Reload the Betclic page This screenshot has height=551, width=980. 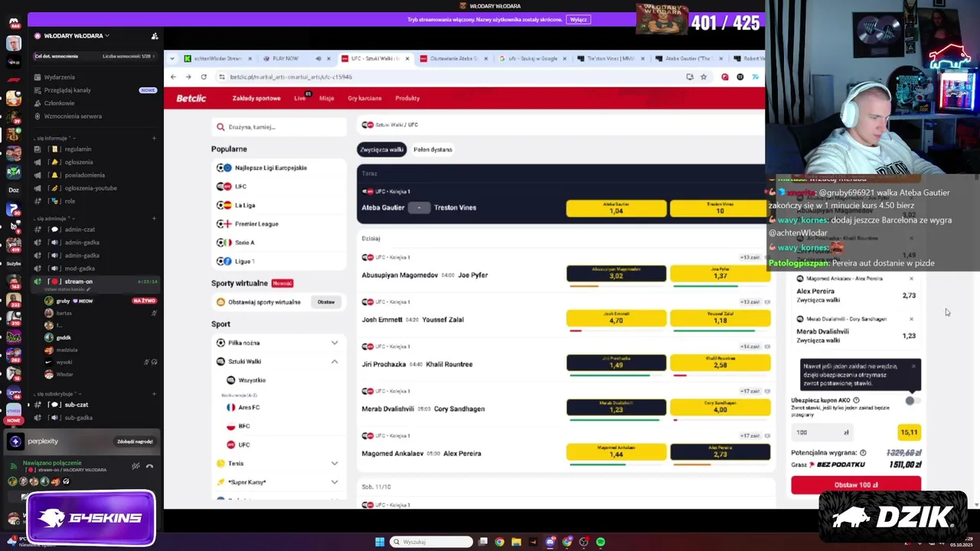(x=204, y=77)
